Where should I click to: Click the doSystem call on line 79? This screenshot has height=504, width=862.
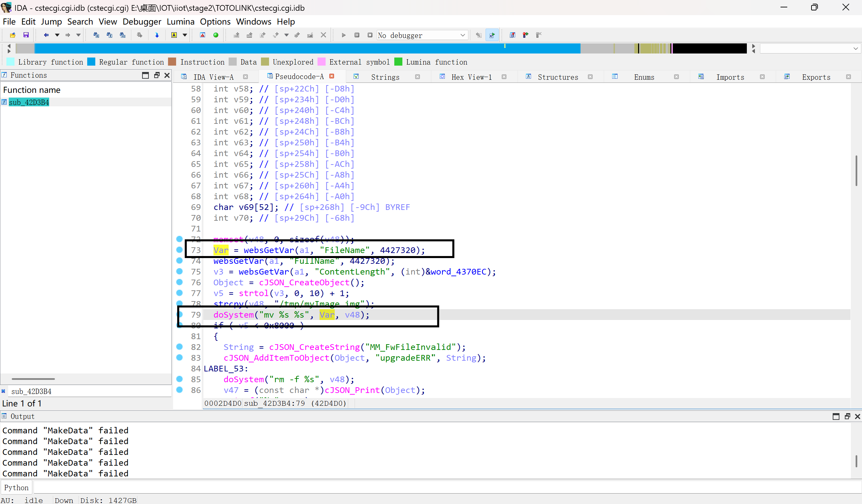(234, 315)
